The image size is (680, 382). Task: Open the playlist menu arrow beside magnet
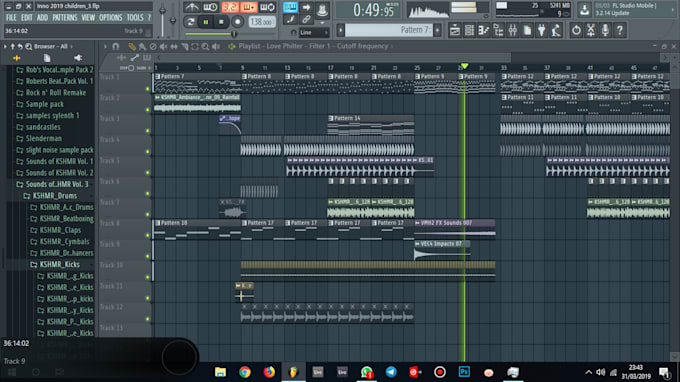click(105, 46)
